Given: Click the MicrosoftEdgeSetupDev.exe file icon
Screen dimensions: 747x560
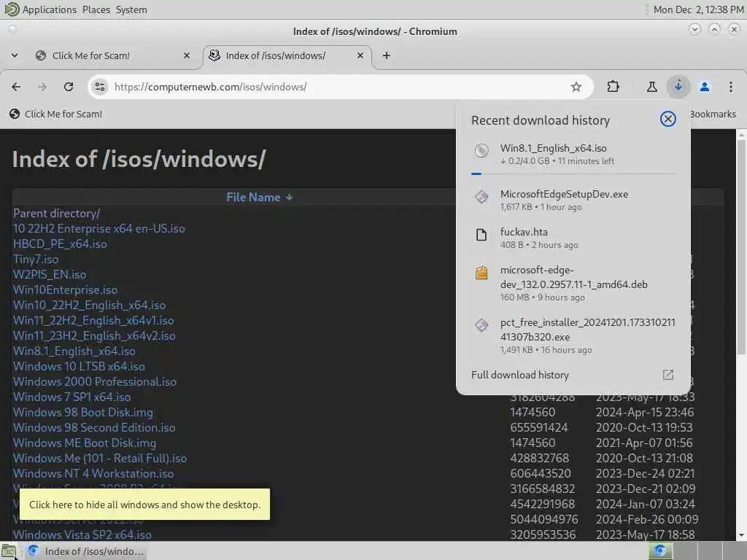Looking at the screenshot, I should point(481,197).
